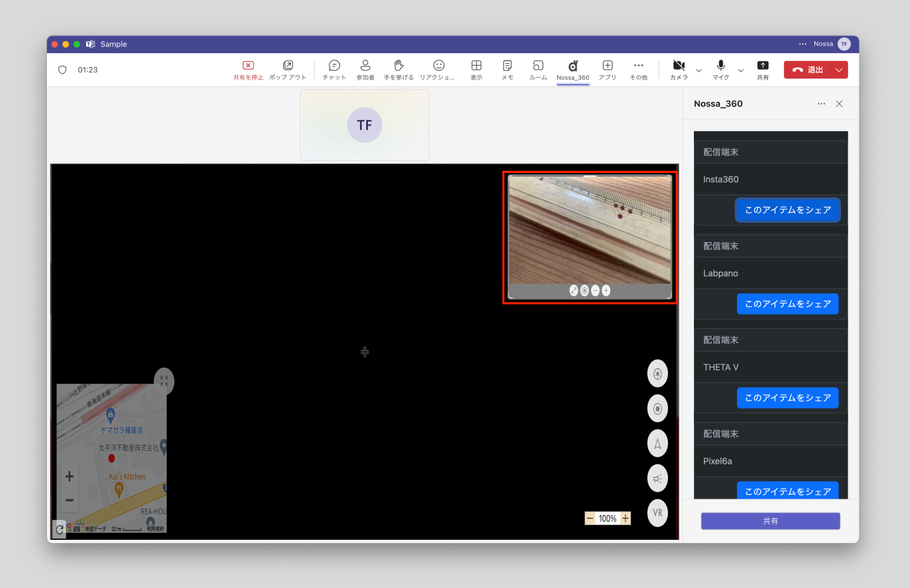Stop sharing the screen
Viewport: 910px width, 588px height.
pos(248,70)
